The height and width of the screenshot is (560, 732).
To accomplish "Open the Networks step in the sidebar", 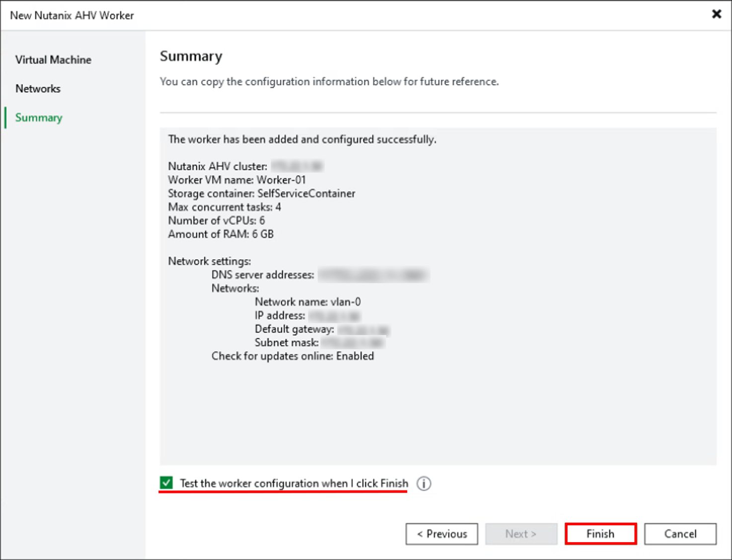I will click(38, 88).
